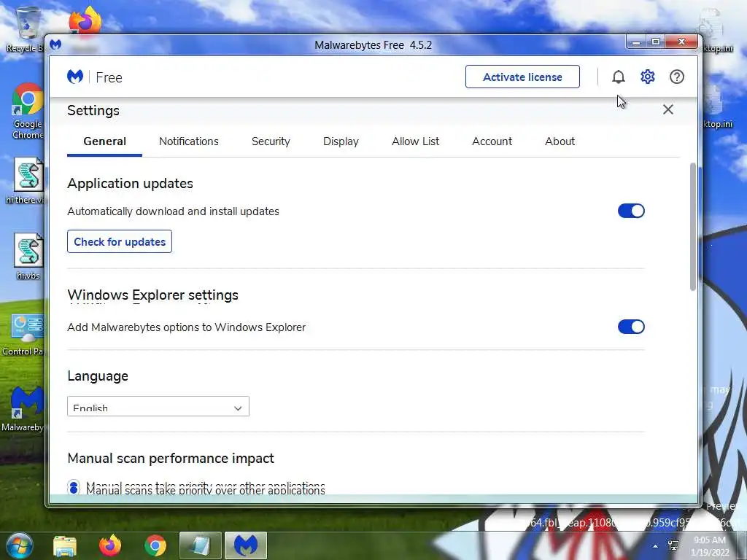Click the settings gear icon
The height and width of the screenshot is (560, 747).
[x=648, y=77]
